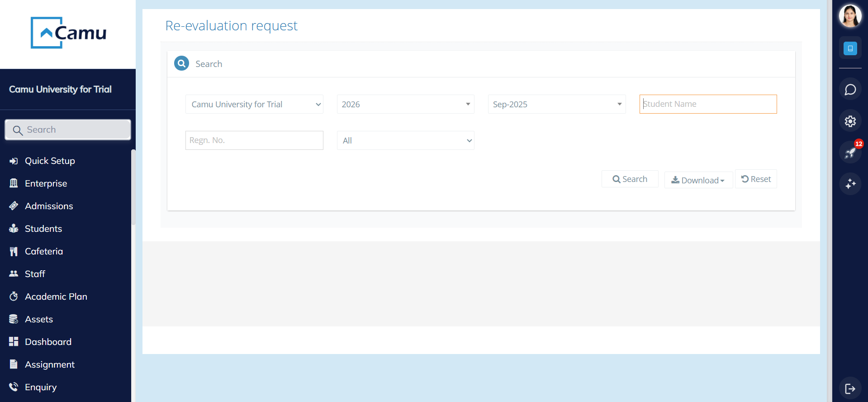Open the Admissions menu item
Image resolution: width=868 pixels, height=402 pixels.
coord(49,206)
